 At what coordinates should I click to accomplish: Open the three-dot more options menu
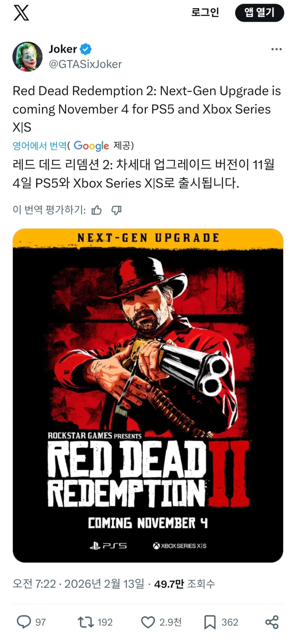[x=276, y=49]
